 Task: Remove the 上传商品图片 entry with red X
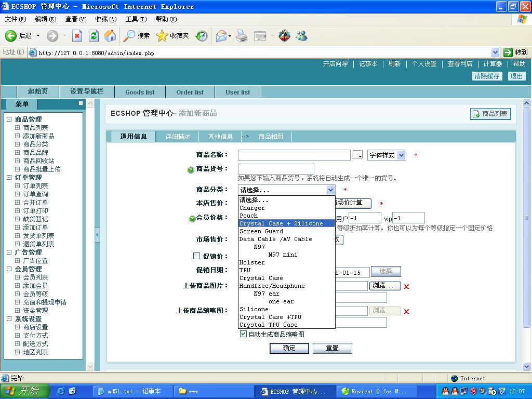coord(406,287)
